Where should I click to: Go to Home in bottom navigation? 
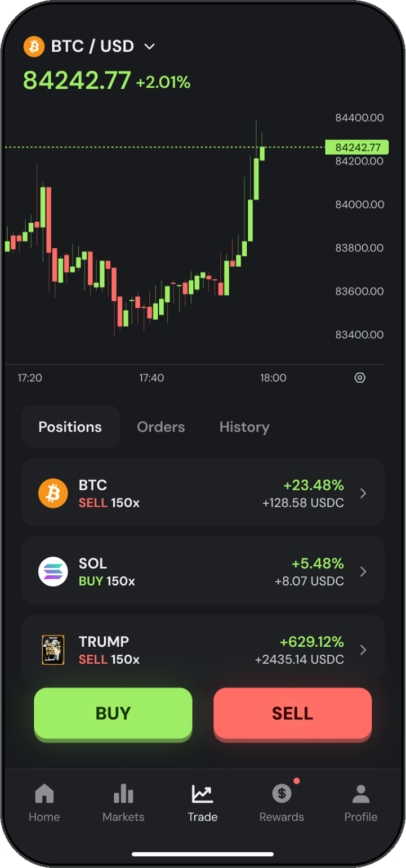[44, 794]
